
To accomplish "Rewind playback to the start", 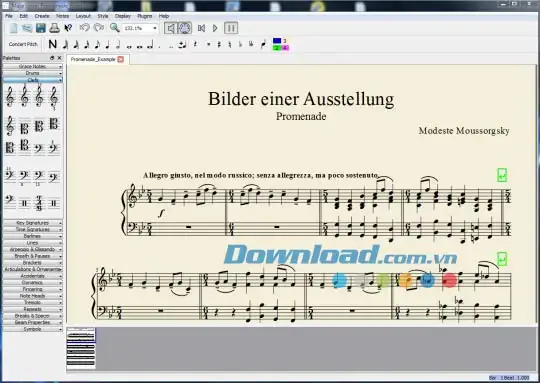I will (201, 28).
